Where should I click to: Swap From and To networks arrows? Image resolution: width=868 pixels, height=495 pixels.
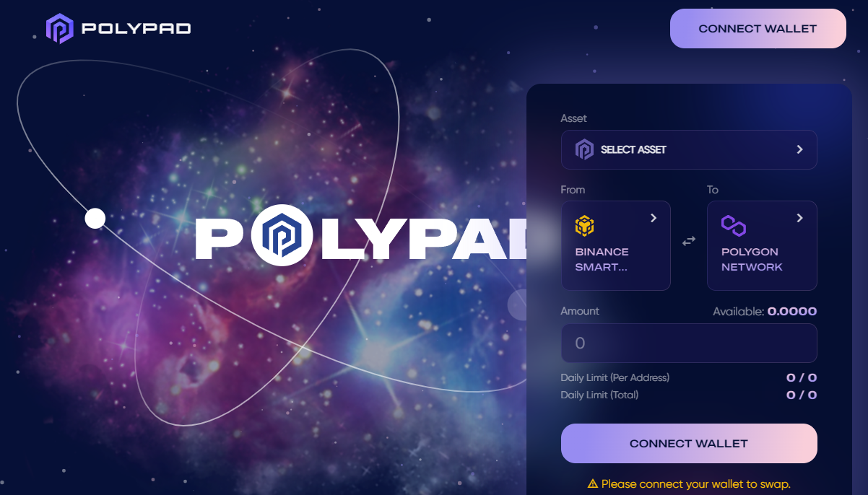coord(689,241)
